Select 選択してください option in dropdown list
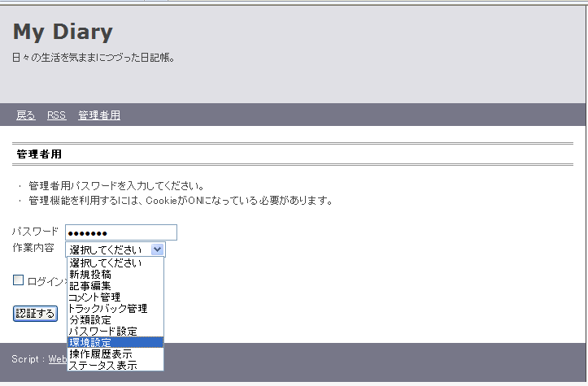This screenshot has height=386, width=588. [x=106, y=263]
